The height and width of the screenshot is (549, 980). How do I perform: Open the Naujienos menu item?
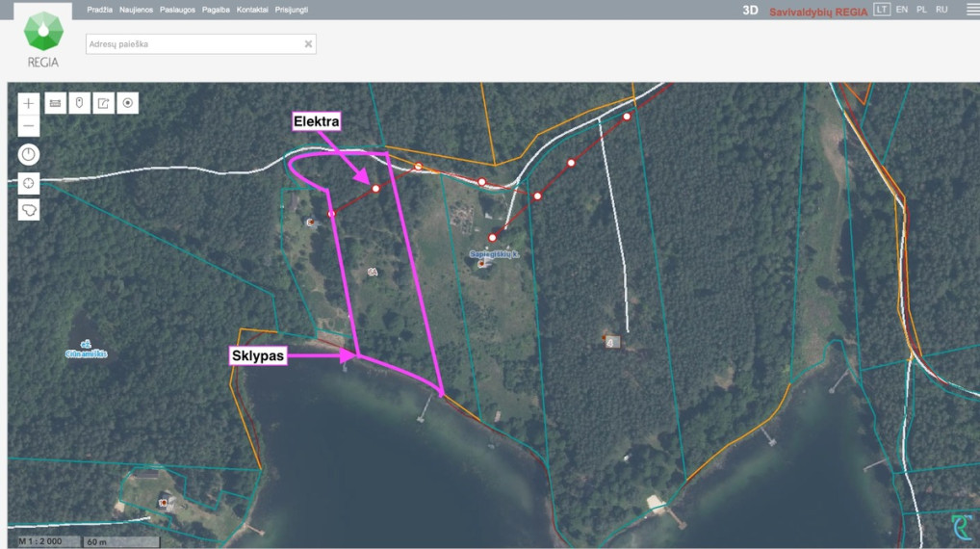pos(137,10)
